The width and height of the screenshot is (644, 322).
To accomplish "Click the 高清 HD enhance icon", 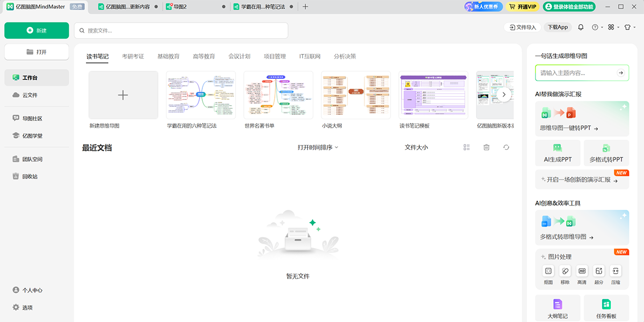I will [582, 271].
